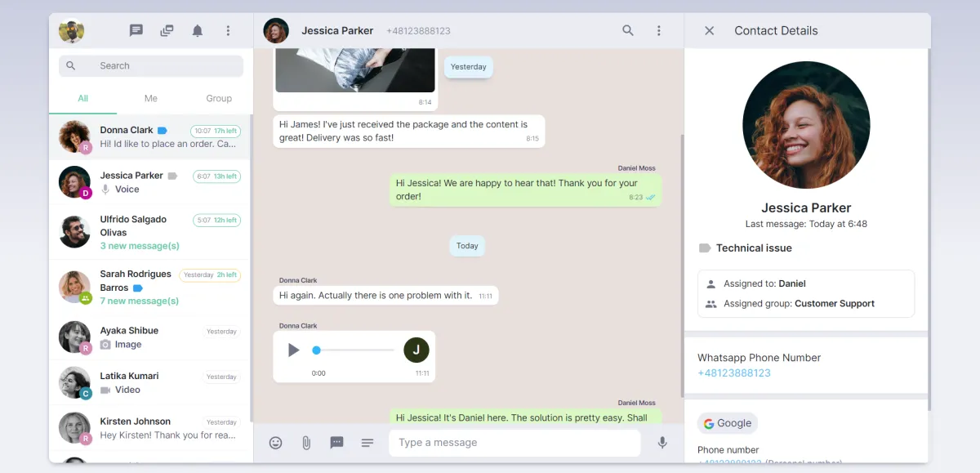This screenshot has height=473, width=980.
Task: Click the 3 new message(s) text
Action: (x=140, y=246)
